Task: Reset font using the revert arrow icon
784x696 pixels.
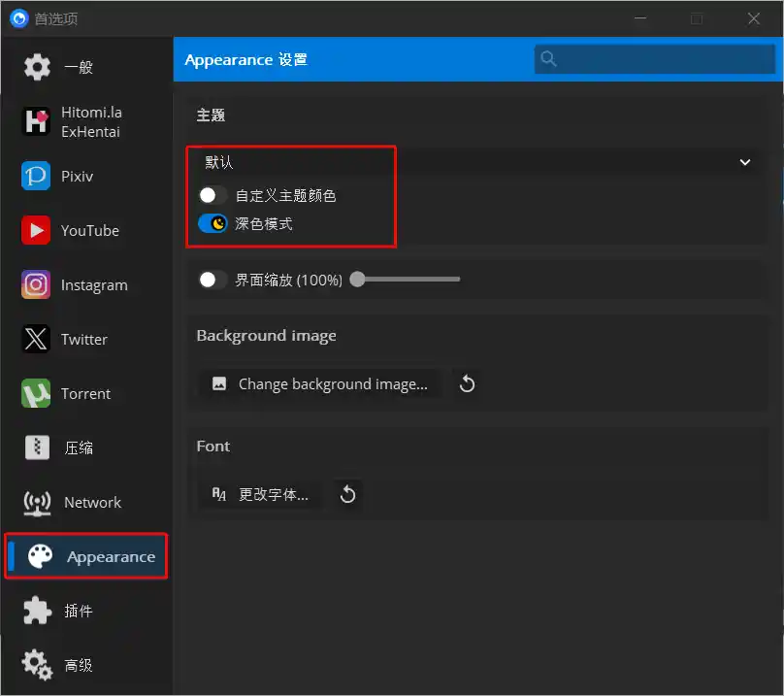Action: 347,495
